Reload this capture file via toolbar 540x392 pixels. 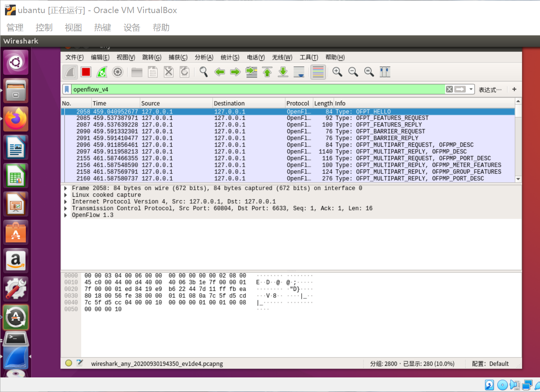coord(185,72)
